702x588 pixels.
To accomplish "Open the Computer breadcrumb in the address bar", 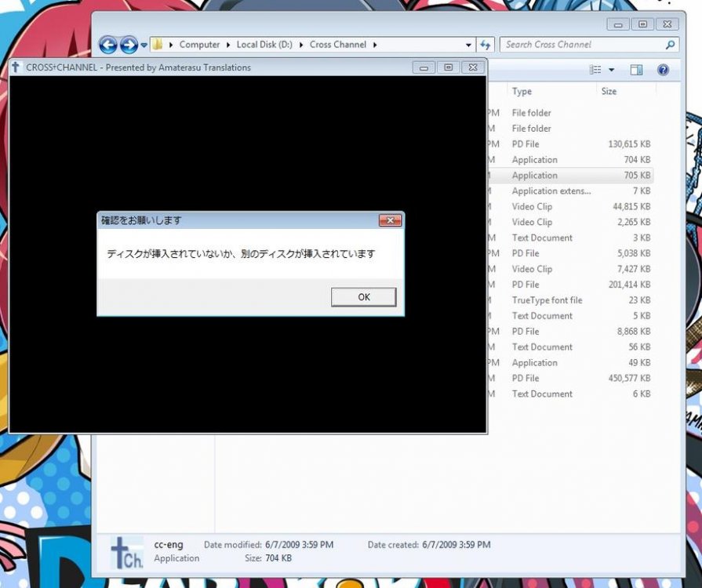I will point(199,45).
